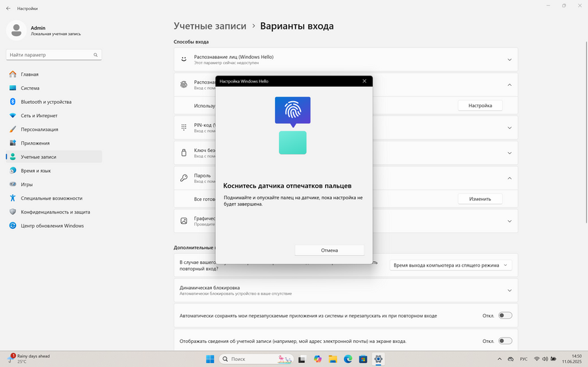The width and height of the screenshot is (588, 367).
Task: Click the Игры controller icon
Action: pyautogui.click(x=13, y=184)
